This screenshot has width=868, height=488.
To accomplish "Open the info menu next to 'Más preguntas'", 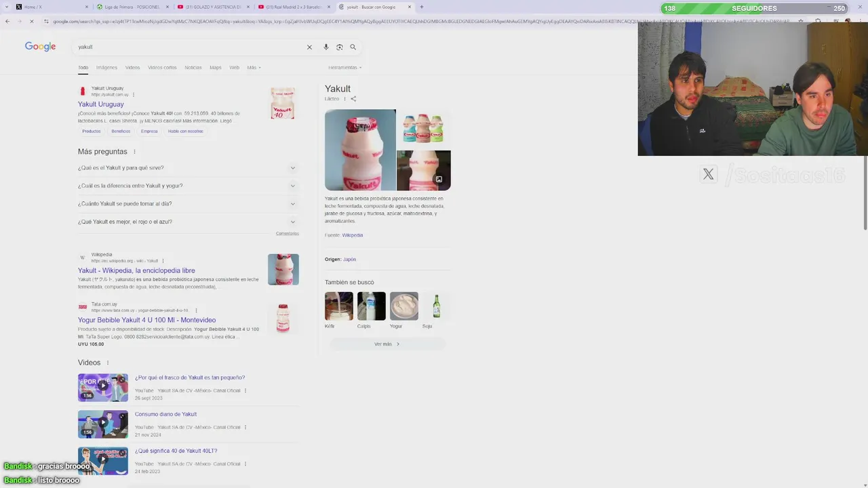I will (x=134, y=152).
